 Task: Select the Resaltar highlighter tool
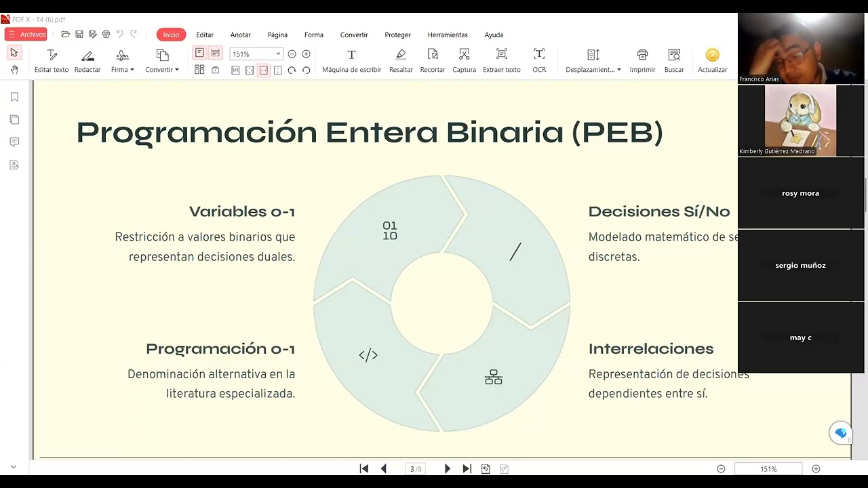[401, 61]
